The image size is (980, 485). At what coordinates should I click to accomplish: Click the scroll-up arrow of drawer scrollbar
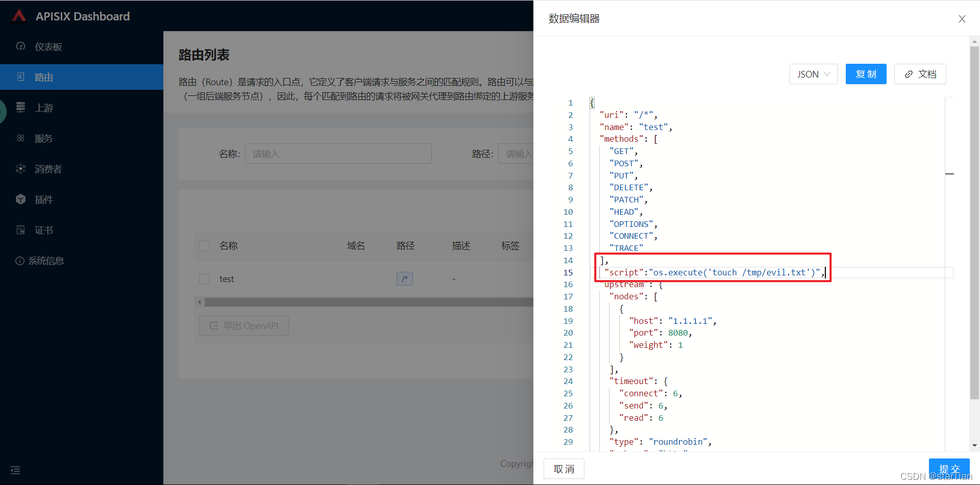974,41
